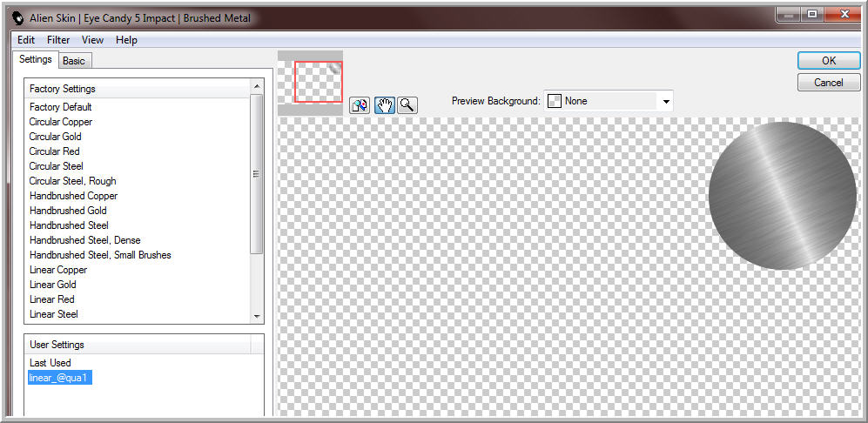Click the User Settings list header
Image resolution: width=868 pixels, height=423 pixels.
138,345
